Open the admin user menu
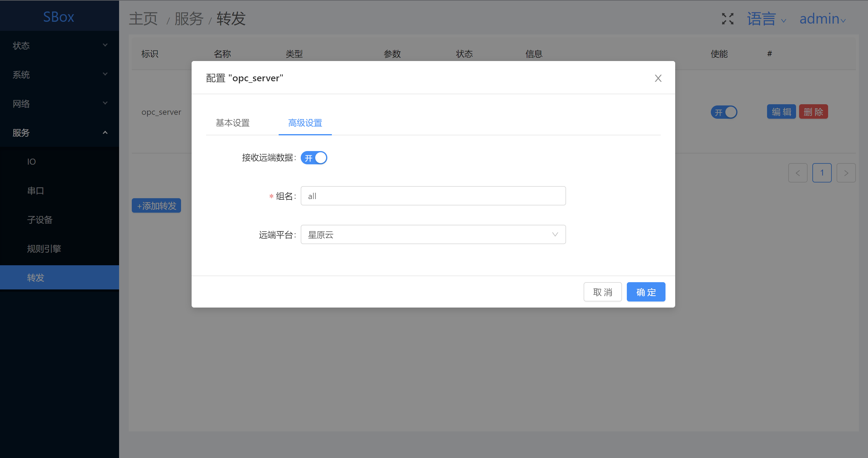 point(822,19)
